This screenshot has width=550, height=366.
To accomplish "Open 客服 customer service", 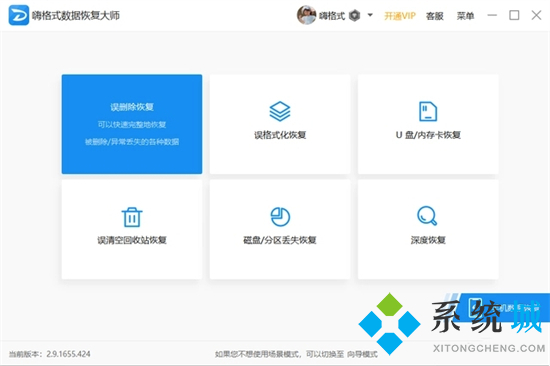I will pos(435,16).
